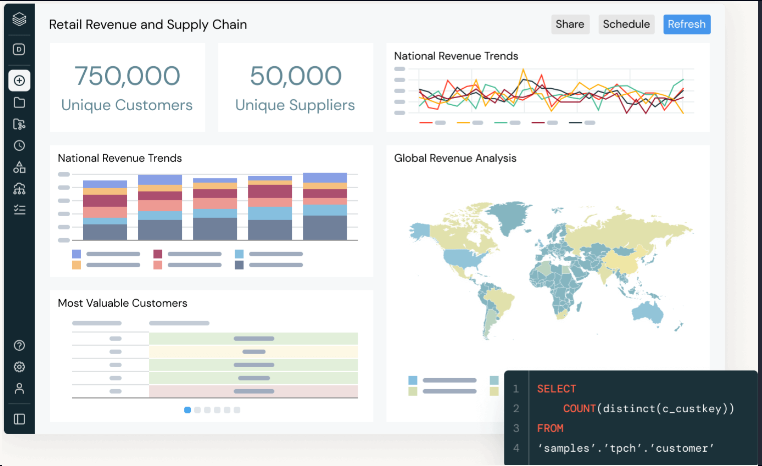Viewport: 762px width, 466px height.
Task: Click the New (plus) sidebar icon
Action: [x=19, y=80]
